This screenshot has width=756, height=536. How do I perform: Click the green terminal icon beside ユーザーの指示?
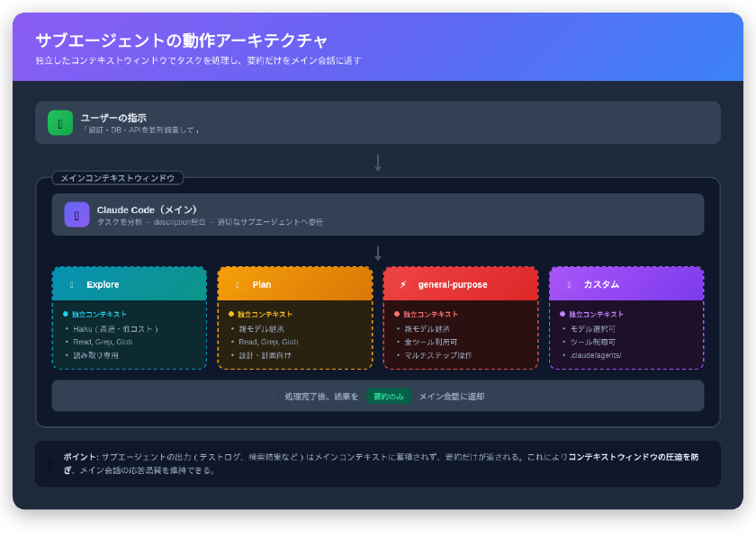pyautogui.click(x=59, y=121)
